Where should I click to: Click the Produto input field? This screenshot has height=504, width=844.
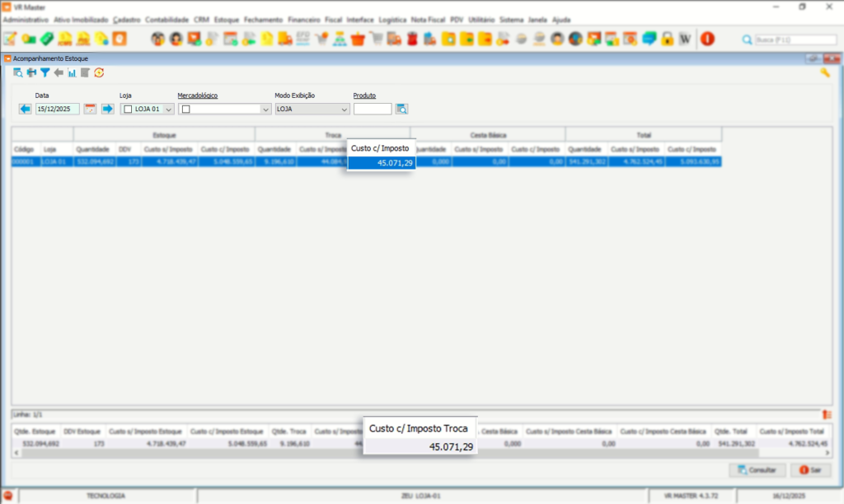tap(373, 109)
